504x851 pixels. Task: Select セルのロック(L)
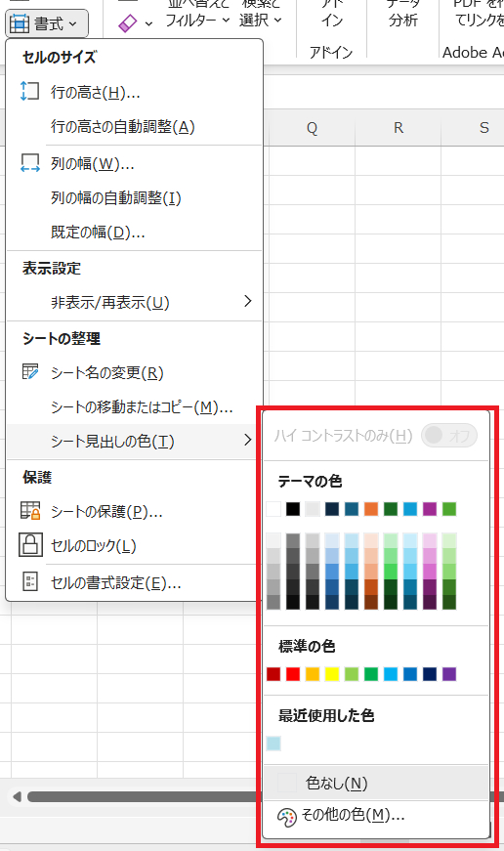pos(135,545)
